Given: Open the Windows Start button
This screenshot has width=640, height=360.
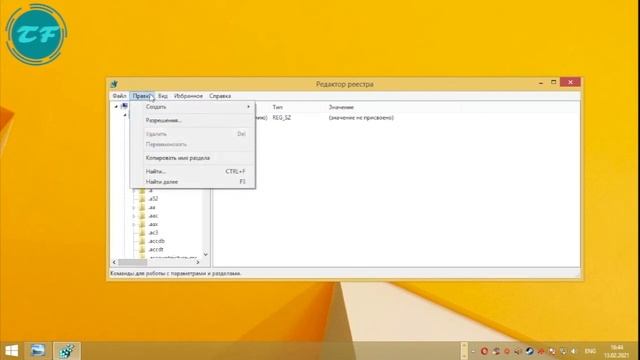Looking at the screenshot, I should [11, 351].
